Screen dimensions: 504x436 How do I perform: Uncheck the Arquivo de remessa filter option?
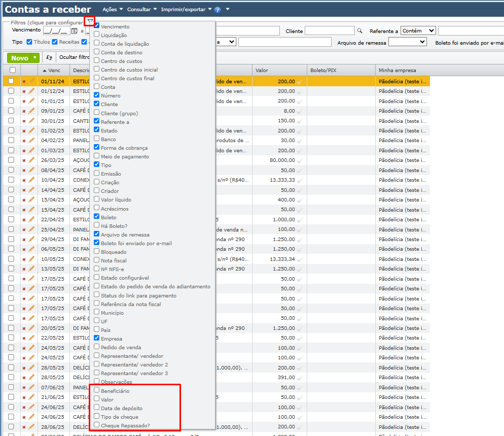96,234
